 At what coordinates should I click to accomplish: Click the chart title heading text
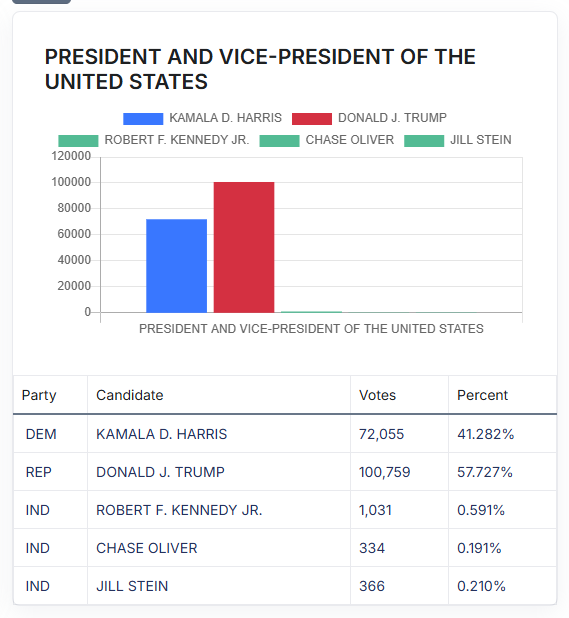(260, 69)
